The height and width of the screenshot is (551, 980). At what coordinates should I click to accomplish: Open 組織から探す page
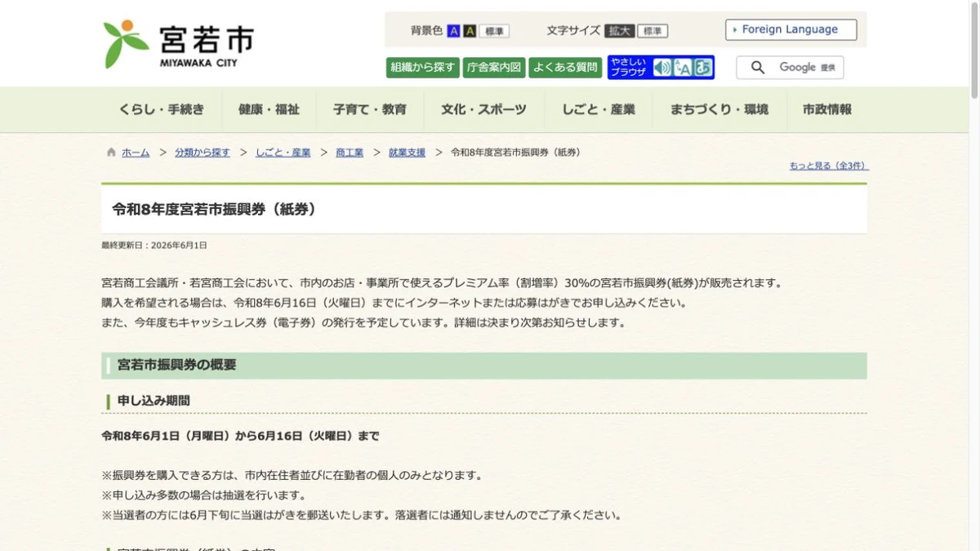click(x=422, y=68)
